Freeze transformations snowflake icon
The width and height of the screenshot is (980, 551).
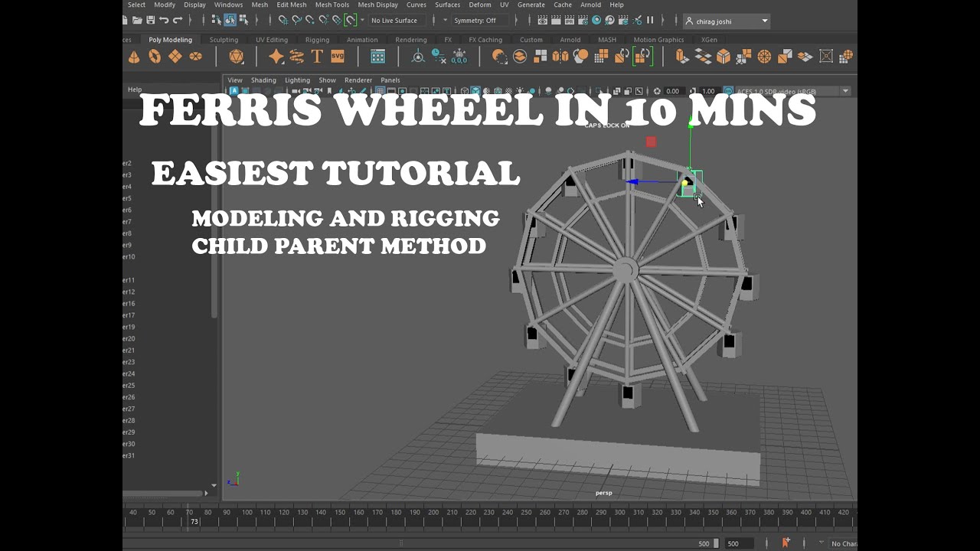459,57
